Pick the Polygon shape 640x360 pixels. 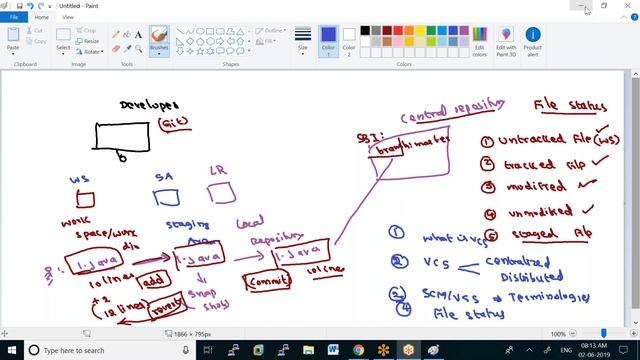click(231, 31)
